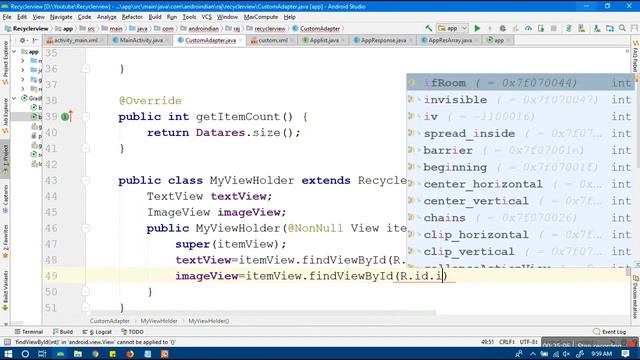
Task: Open the Navigate menu
Action: 61,17
